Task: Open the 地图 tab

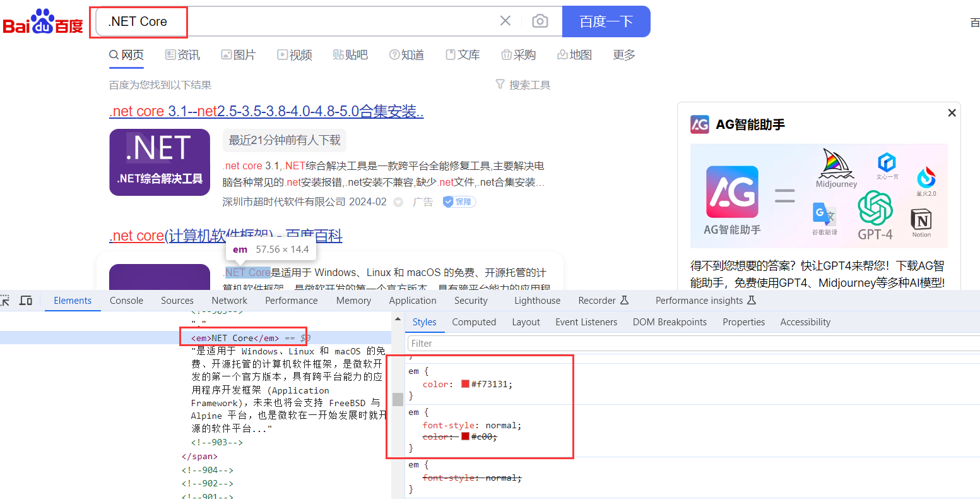Action: (574, 55)
